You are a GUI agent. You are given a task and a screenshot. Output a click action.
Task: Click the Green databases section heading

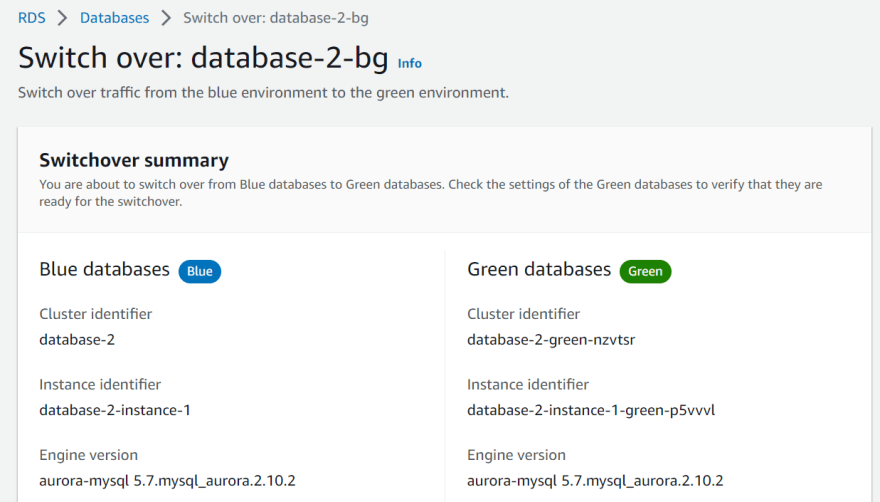pos(539,270)
